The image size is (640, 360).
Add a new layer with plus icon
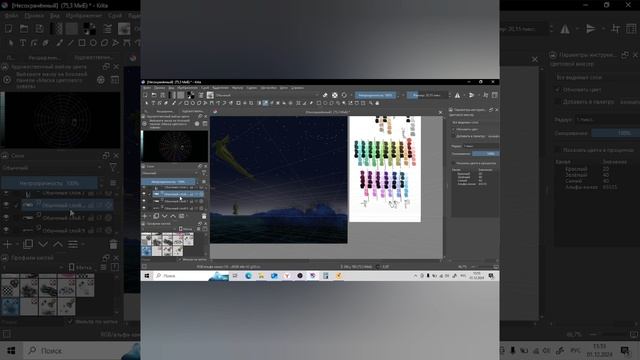(144, 216)
